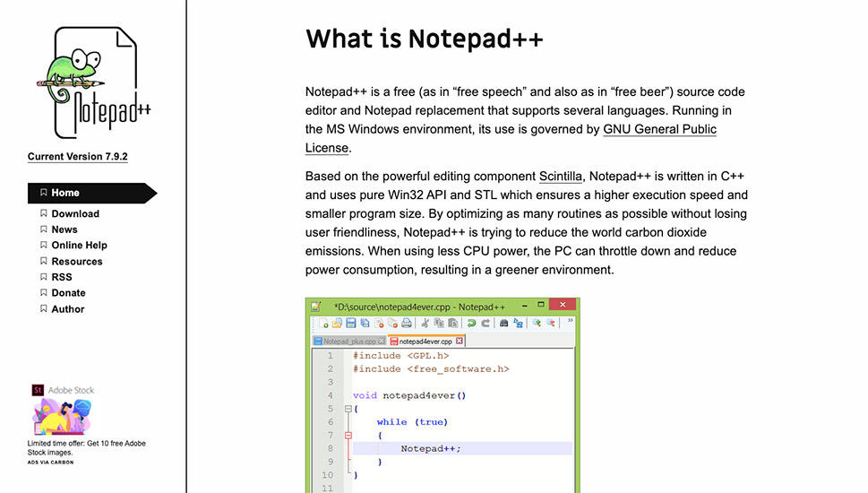868x493 pixels.
Task: Click the red close button of Notepad++ window
Action: [x=563, y=305]
